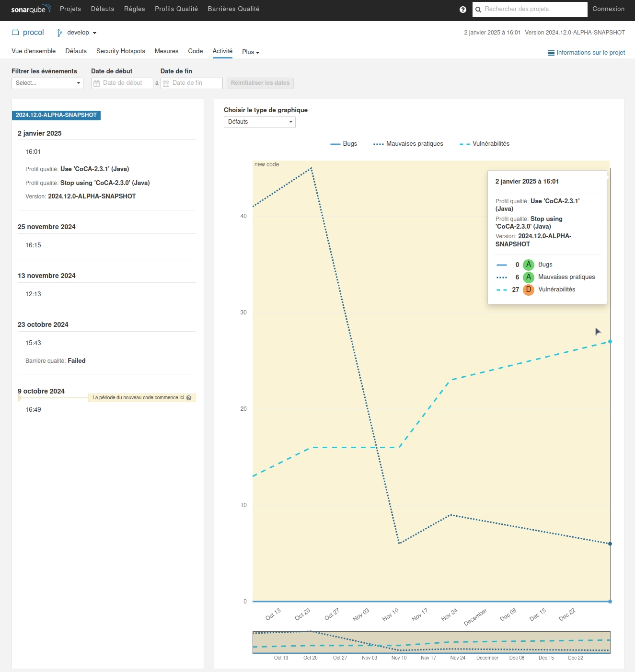Click the zoom overview slider under the graph
The image size is (635, 672).
[x=431, y=642]
